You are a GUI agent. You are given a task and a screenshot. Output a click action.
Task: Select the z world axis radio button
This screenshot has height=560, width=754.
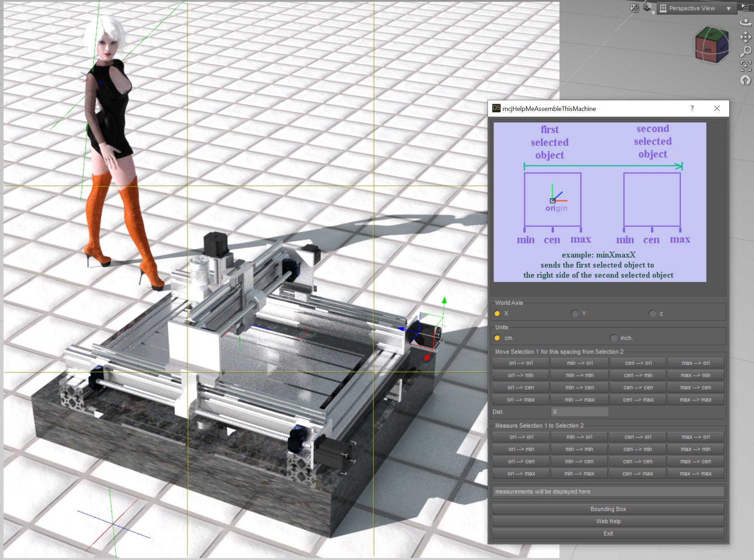coord(652,314)
